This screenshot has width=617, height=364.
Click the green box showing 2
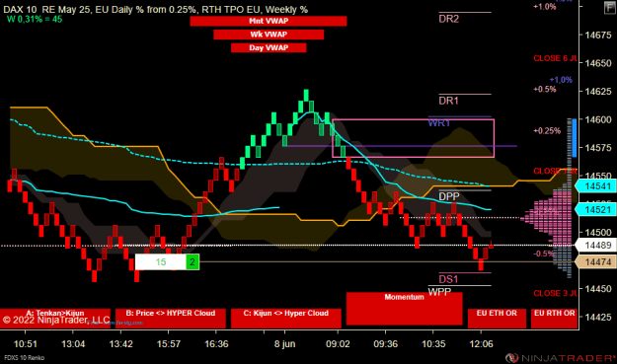pyautogui.click(x=193, y=262)
